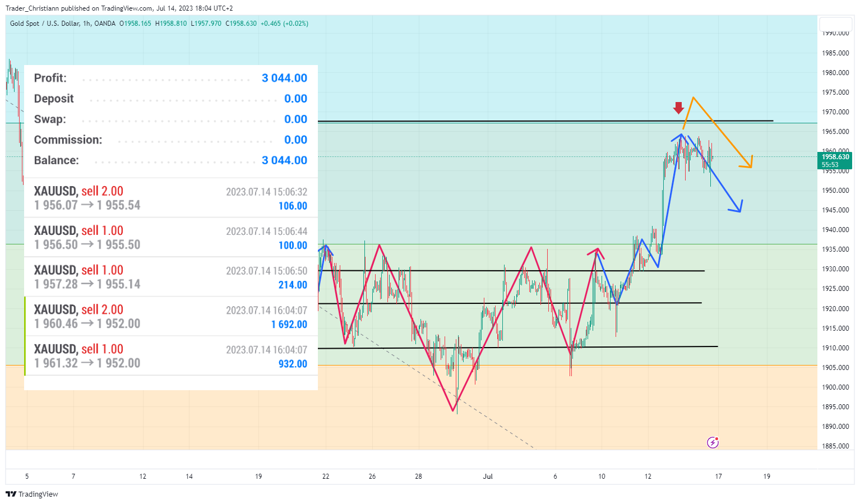Click the price range 1 956.07 → 1 955.54
Viewport: 860px width, 504px height.
[87, 205]
